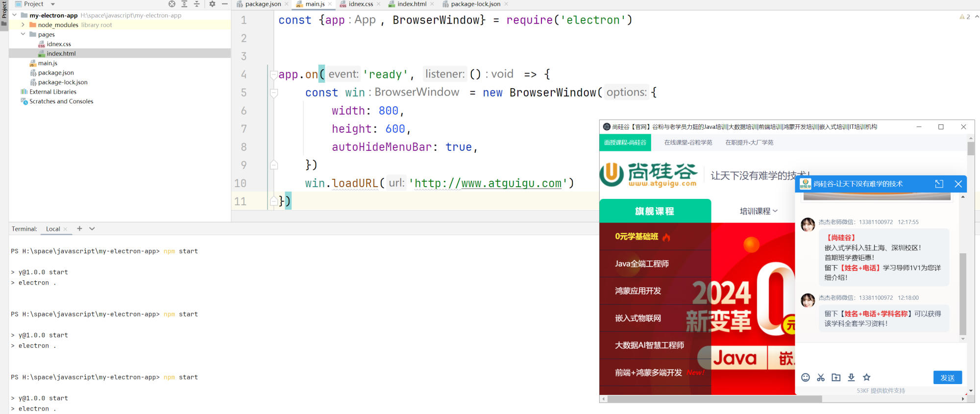Click the locate/select opened file icon
Screen dimensions: 980x414
[172, 4]
